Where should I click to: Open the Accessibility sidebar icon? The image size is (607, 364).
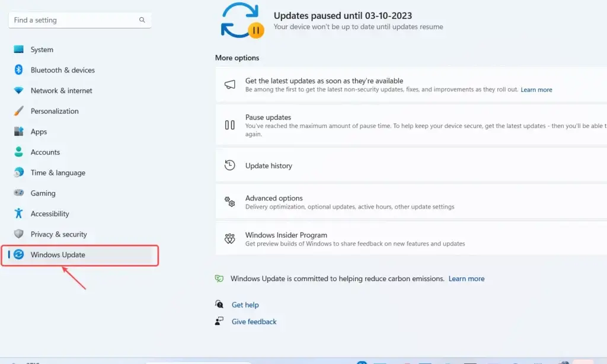pyautogui.click(x=18, y=213)
